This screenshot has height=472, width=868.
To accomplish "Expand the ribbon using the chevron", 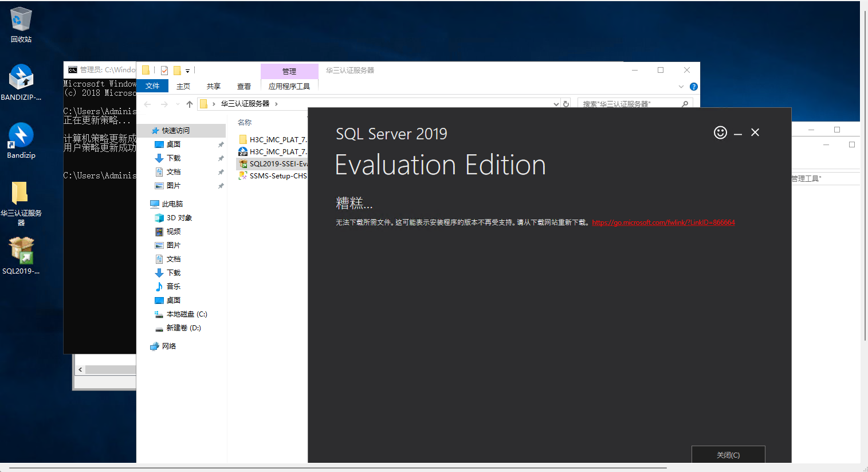I will coord(681,87).
